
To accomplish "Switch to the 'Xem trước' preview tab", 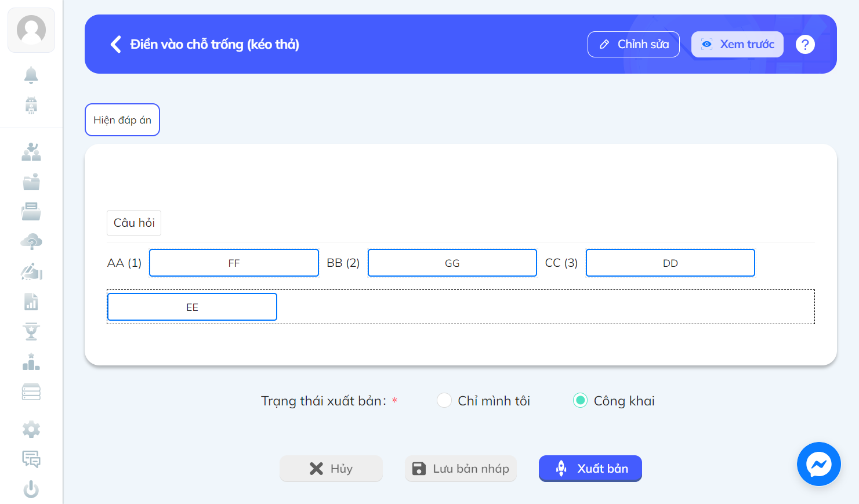I will (737, 44).
